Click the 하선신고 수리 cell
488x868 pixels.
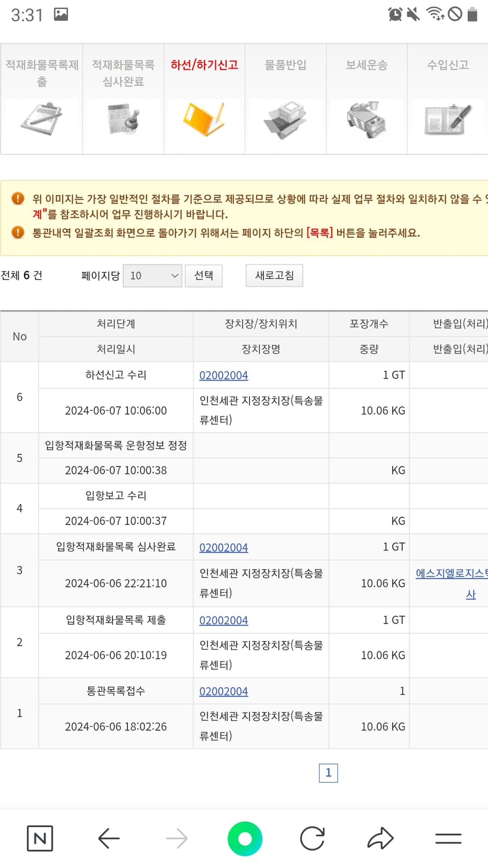point(116,375)
